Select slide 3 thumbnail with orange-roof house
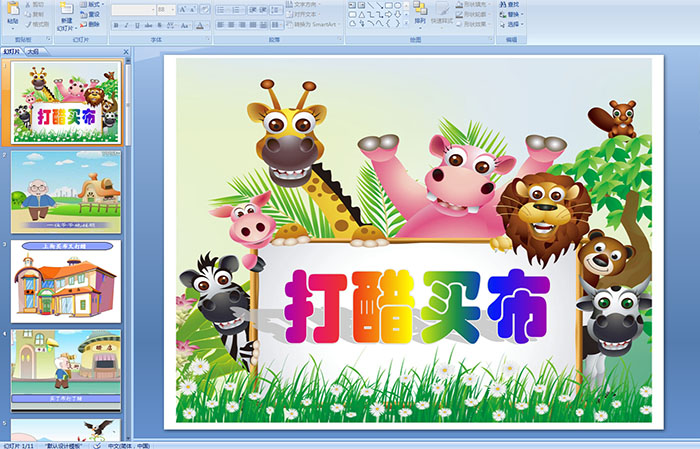The height and width of the screenshot is (449, 700). pos(66,281)
